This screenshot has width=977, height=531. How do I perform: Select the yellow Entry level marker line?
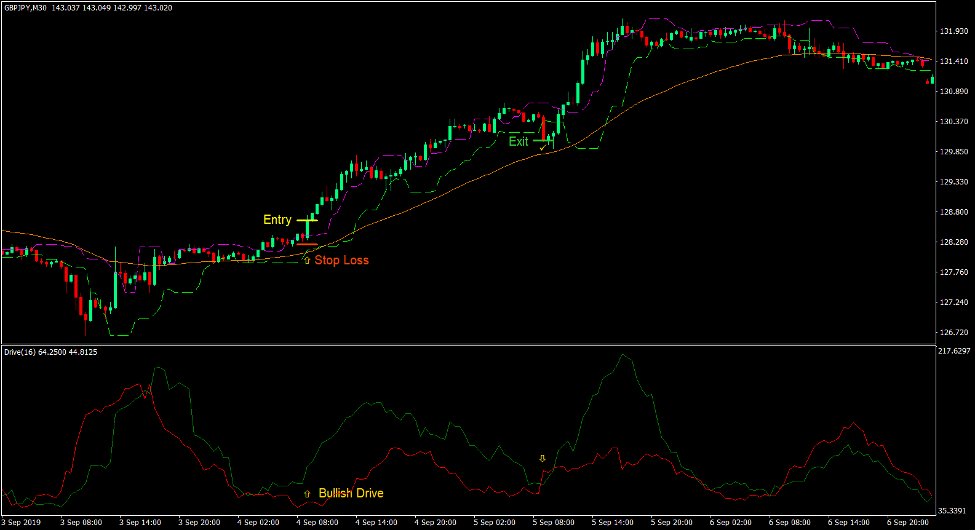(x=307, y=220)
